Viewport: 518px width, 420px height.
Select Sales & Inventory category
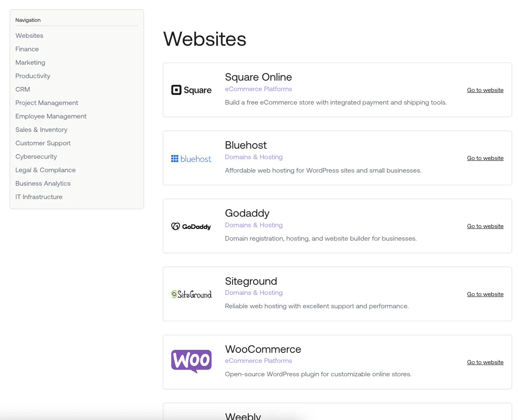[41, 130]
